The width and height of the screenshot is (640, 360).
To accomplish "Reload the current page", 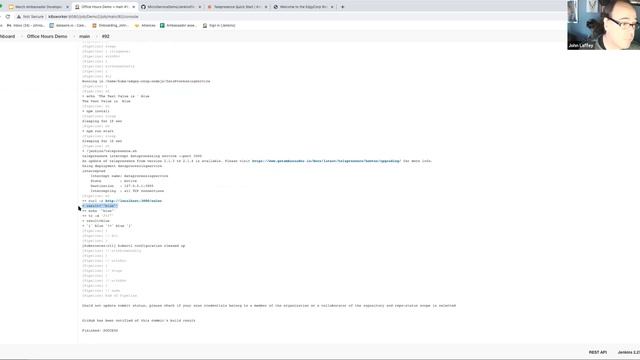I will [8, 17].
